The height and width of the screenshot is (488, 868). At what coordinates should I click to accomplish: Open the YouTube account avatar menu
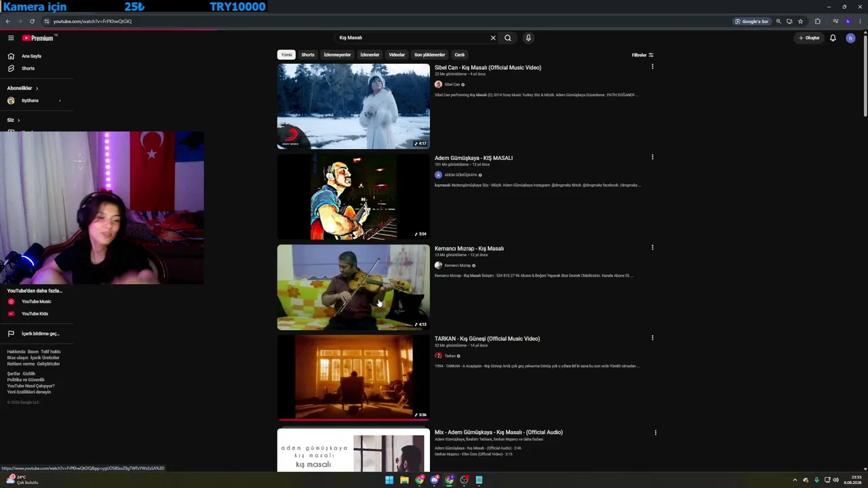pos(850,38)
